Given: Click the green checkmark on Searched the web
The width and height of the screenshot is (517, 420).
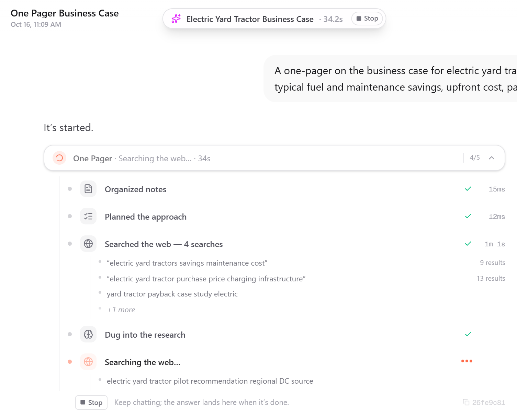Looking at the screenshot, I should tap(468, 244).
